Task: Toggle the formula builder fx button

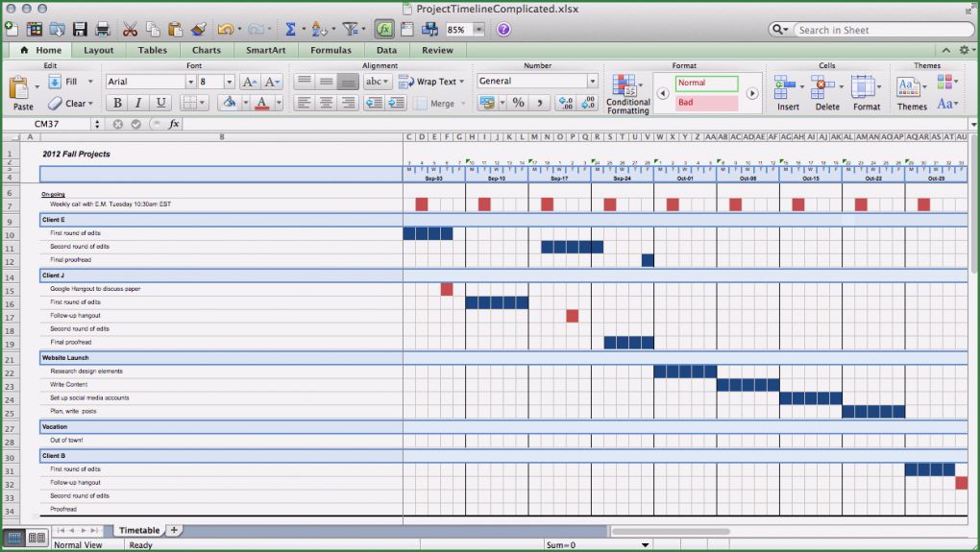Action: (x=383, y=29)
